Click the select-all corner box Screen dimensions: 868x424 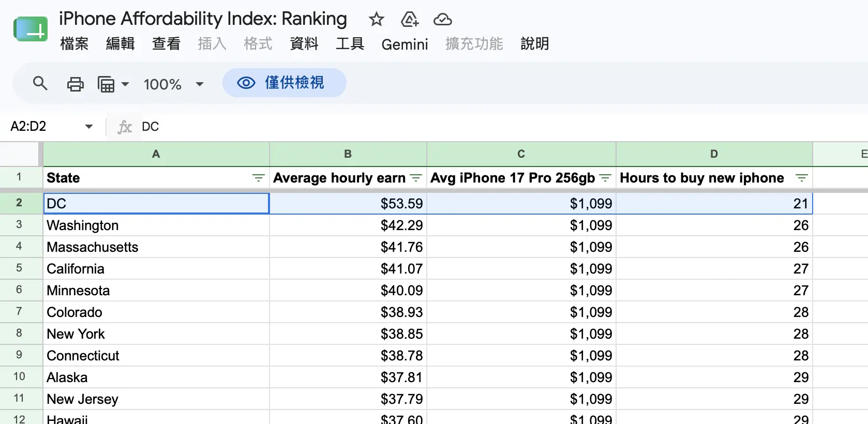pos(19,154)
